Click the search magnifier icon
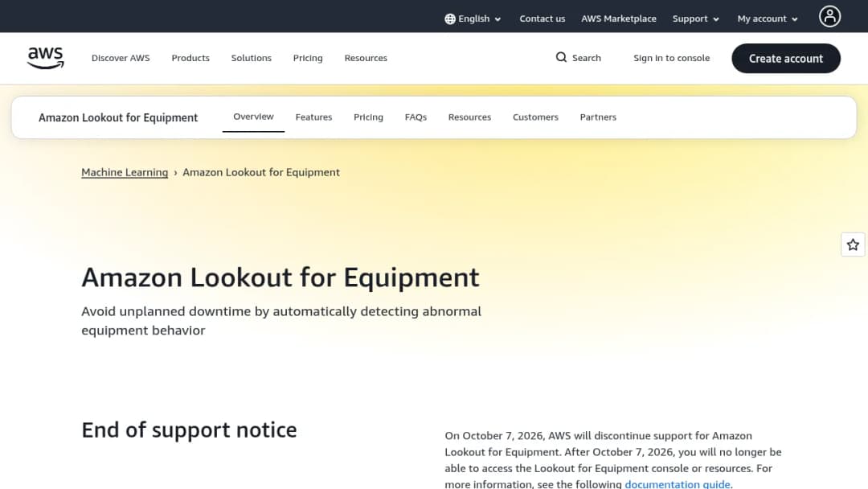 [561, 58]
